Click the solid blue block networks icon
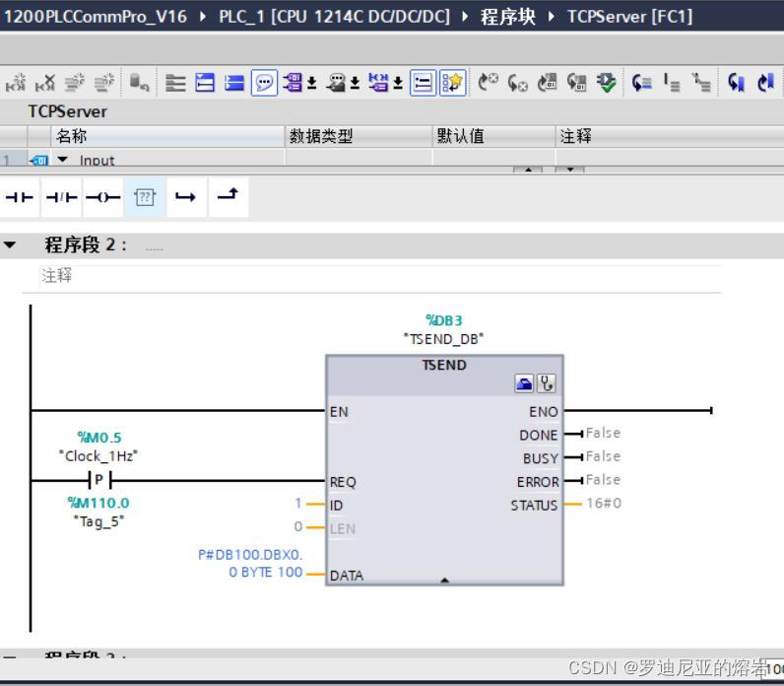The image size is (784, 686). tap(234, 83)
